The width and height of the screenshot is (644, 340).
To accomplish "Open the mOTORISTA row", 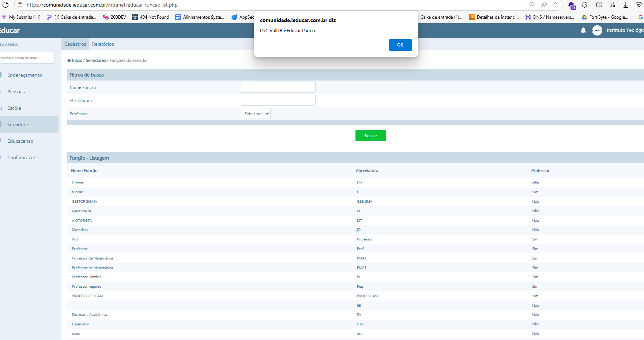I will click(82, 221).
